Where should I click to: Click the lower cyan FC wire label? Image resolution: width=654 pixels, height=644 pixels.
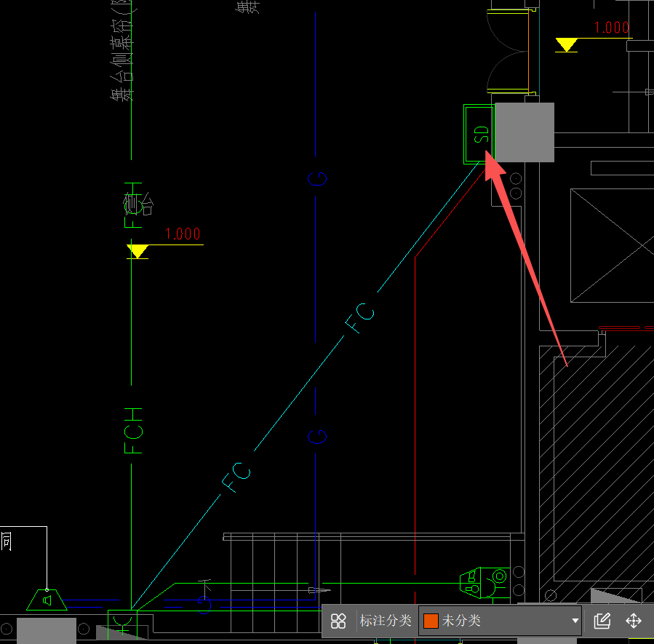coord(236,477)
